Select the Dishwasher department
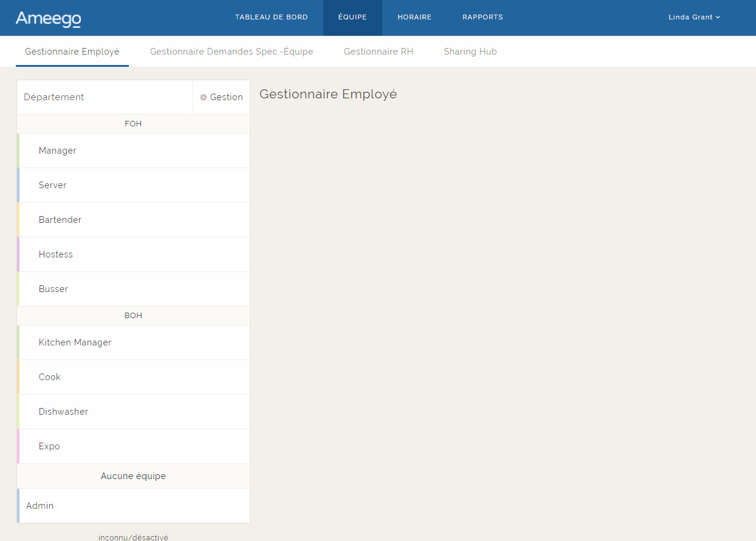 point(64,412)
